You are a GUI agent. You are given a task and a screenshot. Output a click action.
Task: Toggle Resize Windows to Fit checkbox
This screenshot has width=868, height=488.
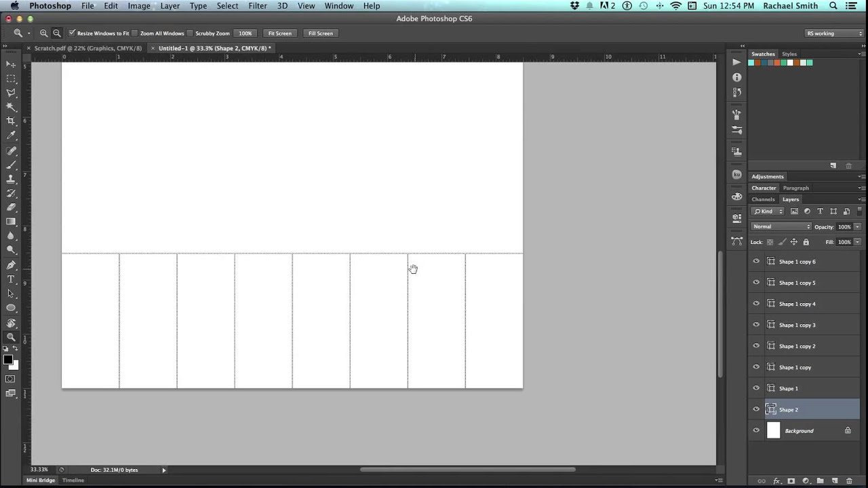coord(72,33)
